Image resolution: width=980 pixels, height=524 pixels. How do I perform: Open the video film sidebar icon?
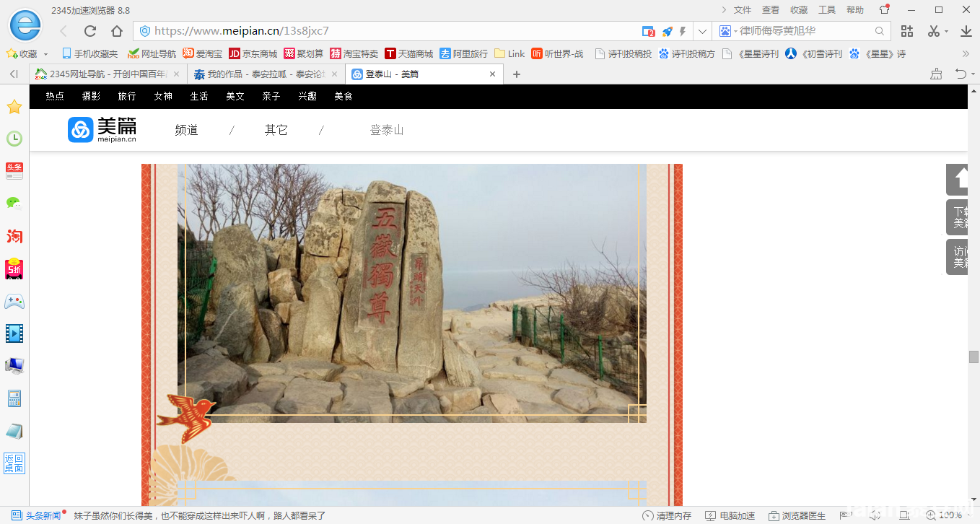14,333
